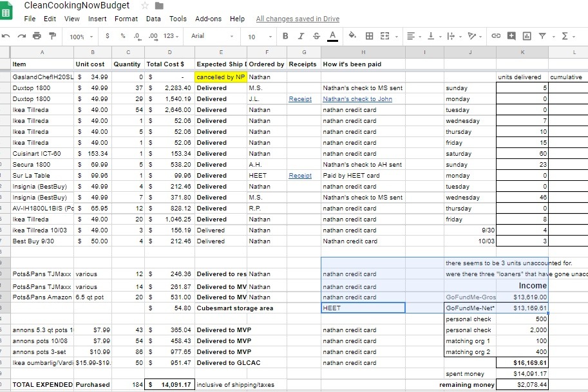588x392 pixels.
Task: Toggle Bold formatting
Action: click(x=285, y=36)
